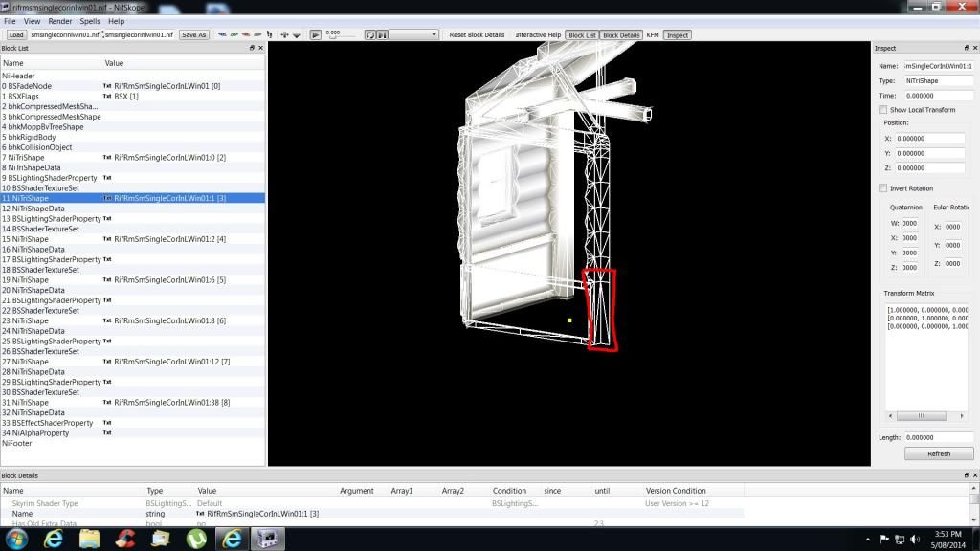The width and height of the screenshot is (980, 551).
Task: Tick the Invert Rotation checkbox
Action: point(882,188)
